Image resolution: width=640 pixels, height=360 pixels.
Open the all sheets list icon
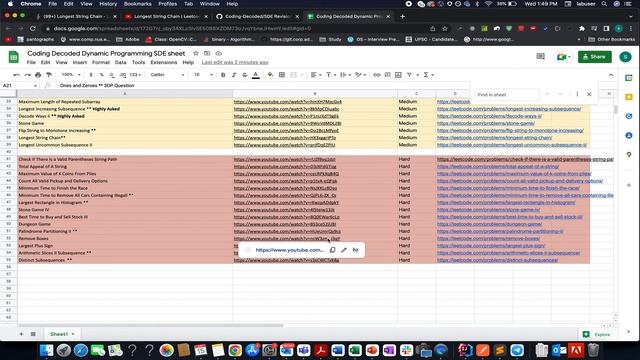(x=33, y=334)
